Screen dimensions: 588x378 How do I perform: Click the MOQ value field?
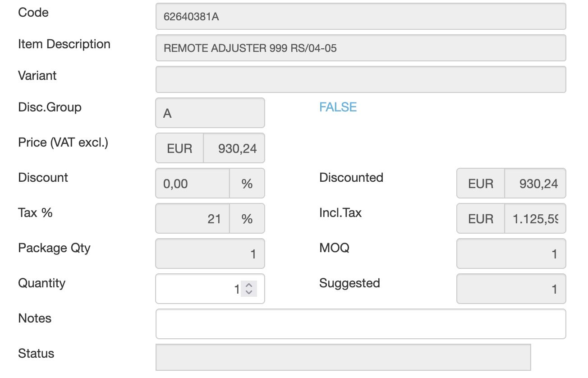click(511, 254)
